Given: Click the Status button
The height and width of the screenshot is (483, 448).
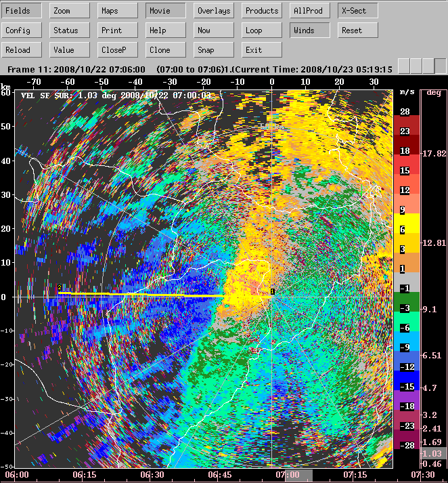Looking at the screenshot, I should tap(70, 30).
